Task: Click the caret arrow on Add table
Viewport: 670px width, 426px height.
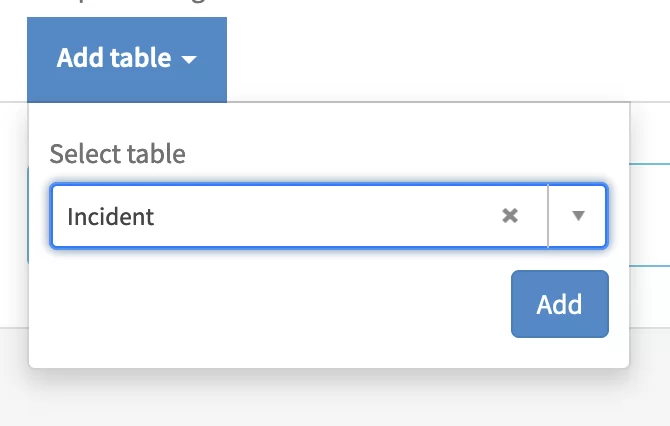Action: point(190,60)
